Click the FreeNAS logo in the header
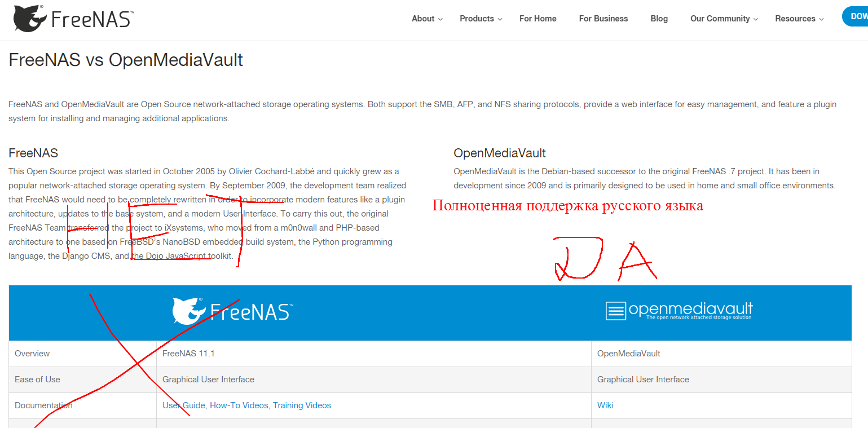 pos(73,19)
